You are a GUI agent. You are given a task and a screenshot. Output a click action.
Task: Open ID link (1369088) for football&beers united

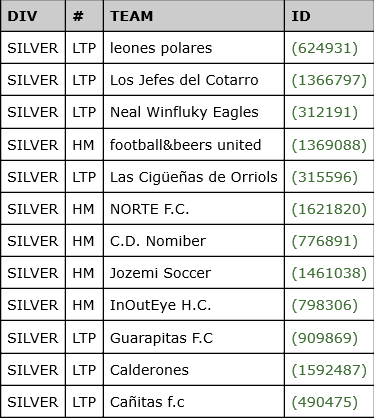point(329,145)
